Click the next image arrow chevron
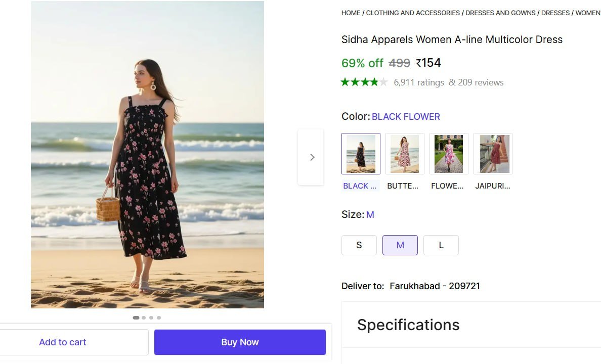The width and height of the screenshot is (601, 364). (x=312, y=157)
